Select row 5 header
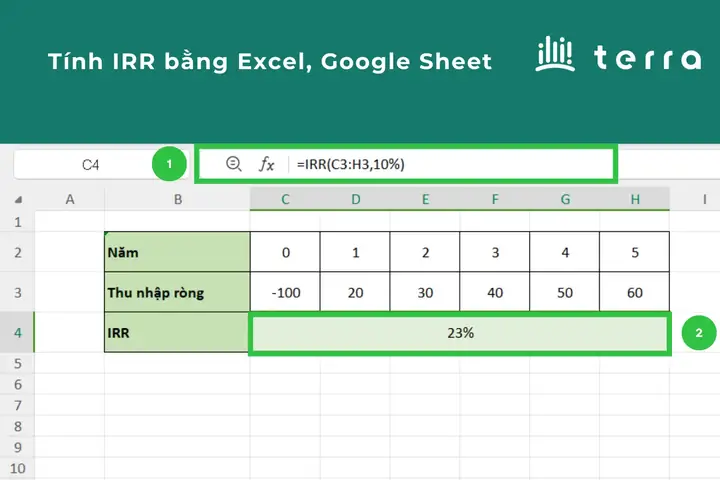 click(x=17, y=363)
